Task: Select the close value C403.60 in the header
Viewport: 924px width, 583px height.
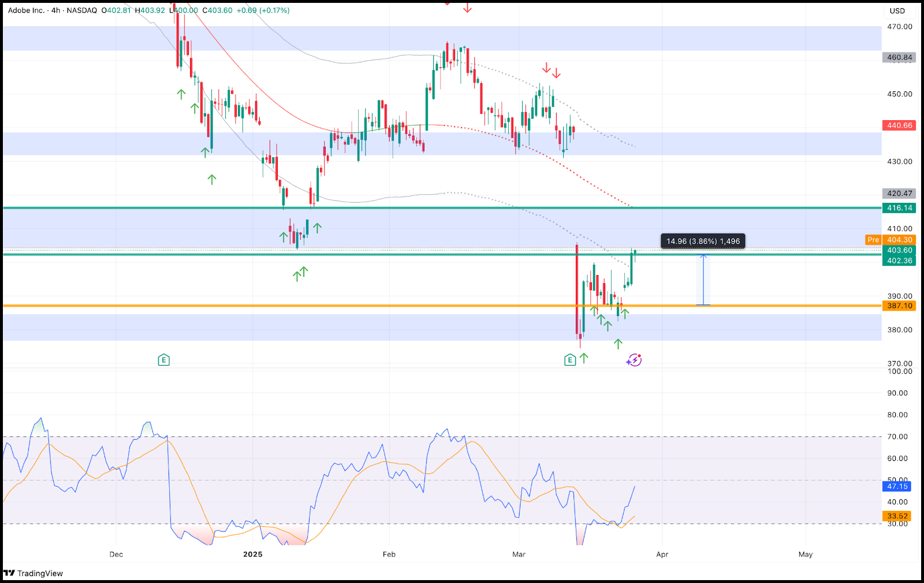Action: click(218, 10)
